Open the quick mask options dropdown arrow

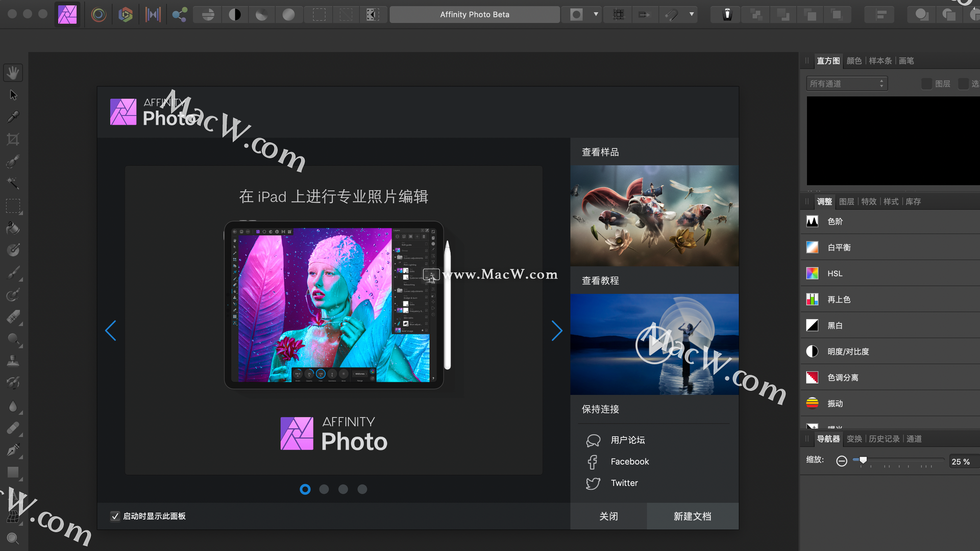(x=596, y=14)
